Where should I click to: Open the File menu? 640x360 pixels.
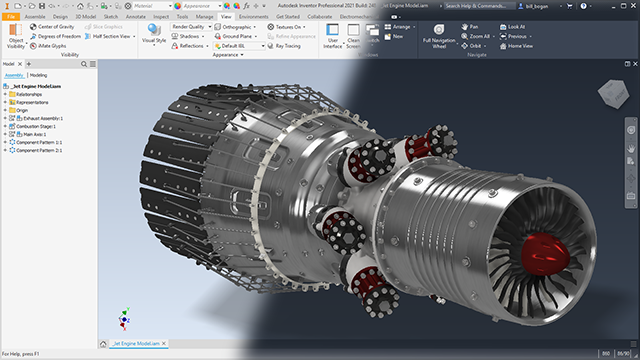coord(11,17)
